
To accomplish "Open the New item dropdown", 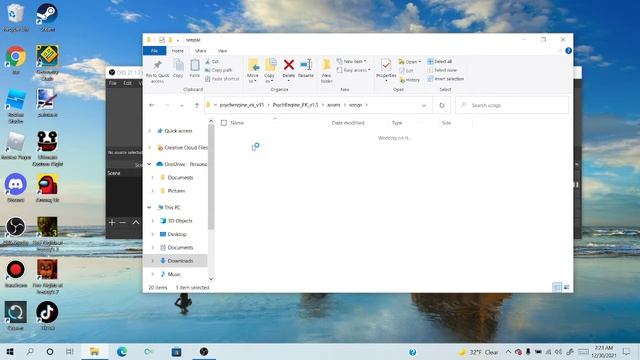I will (351, 61).
